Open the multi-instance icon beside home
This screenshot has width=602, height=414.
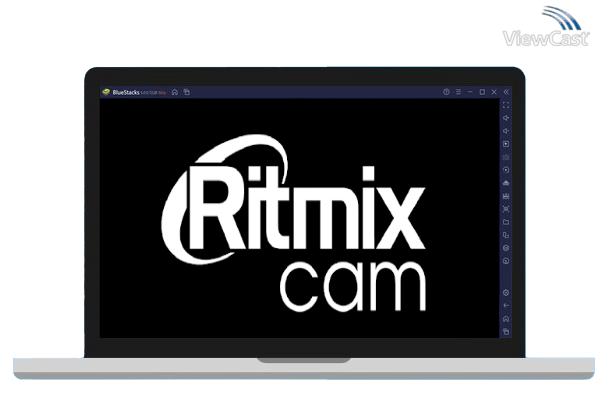tap(187, 92)
